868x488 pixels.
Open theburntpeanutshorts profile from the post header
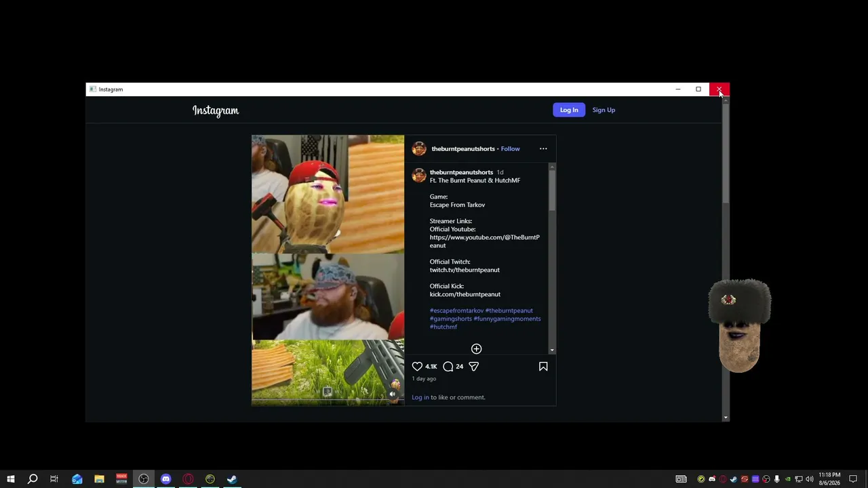coord(463,149)
